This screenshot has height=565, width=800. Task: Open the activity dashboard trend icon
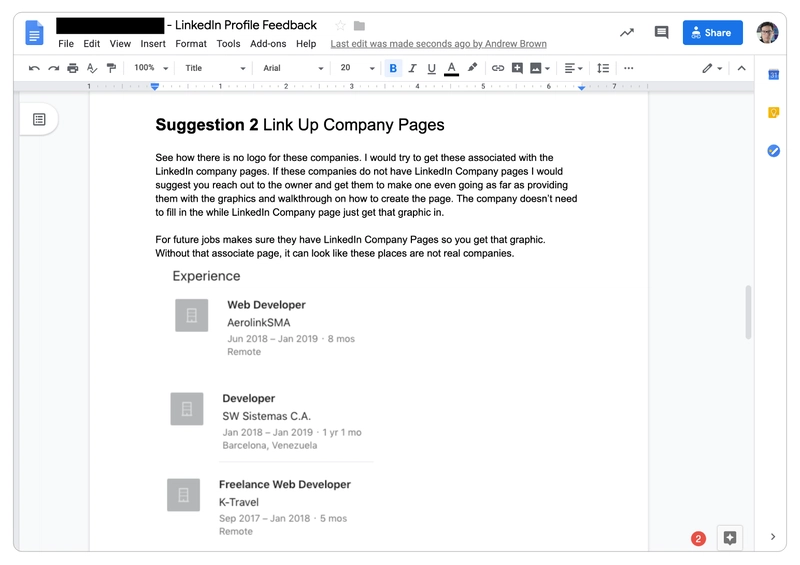(x=627, y=33)
